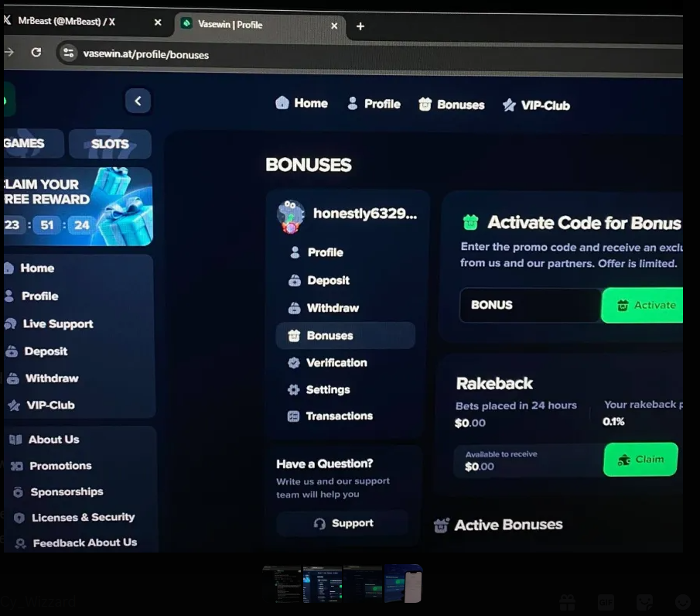Click the BONUS promo code input field
The image size is (700, 616).
point(531,305)
